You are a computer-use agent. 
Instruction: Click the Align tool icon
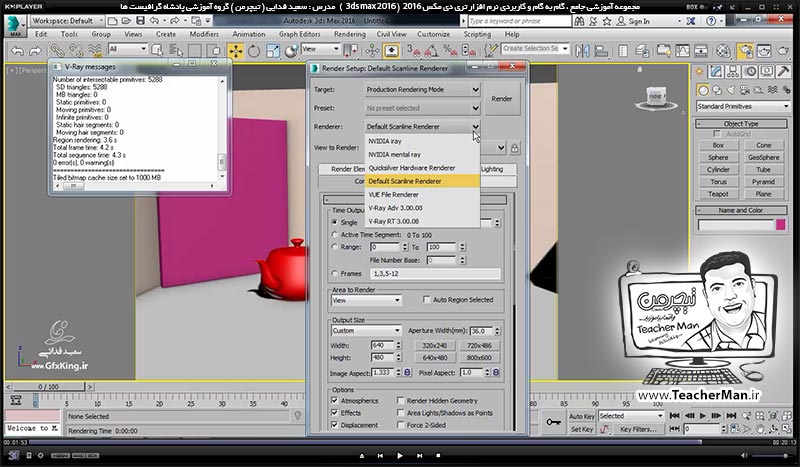pyautogui.click(x=602, y=51)
